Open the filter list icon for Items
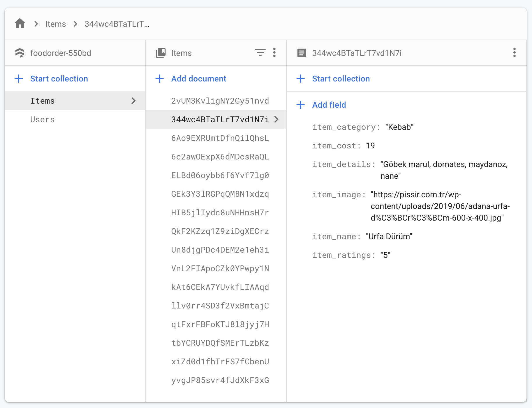 (260, 53)
